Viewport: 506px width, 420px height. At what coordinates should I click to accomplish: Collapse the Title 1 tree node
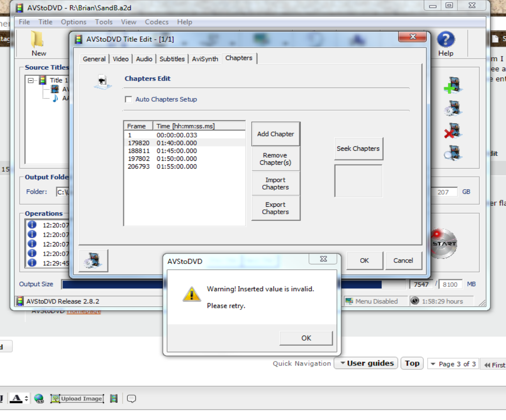pyautogui.click(x=31, y=81)
